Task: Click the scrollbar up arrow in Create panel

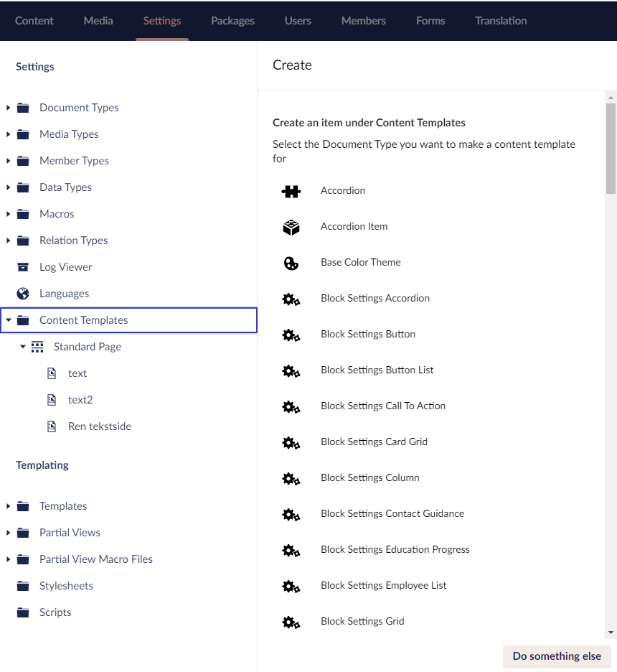Action: tap(611, 98)
